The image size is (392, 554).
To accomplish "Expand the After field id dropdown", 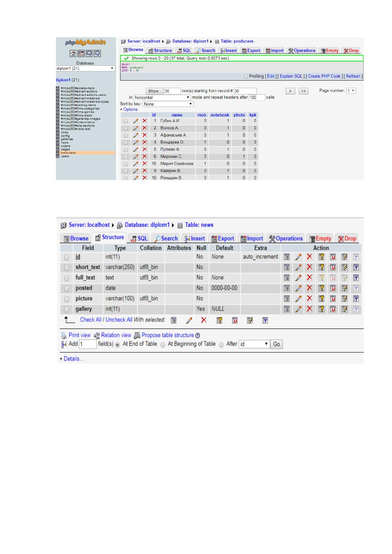I will [x=254, y=344].
